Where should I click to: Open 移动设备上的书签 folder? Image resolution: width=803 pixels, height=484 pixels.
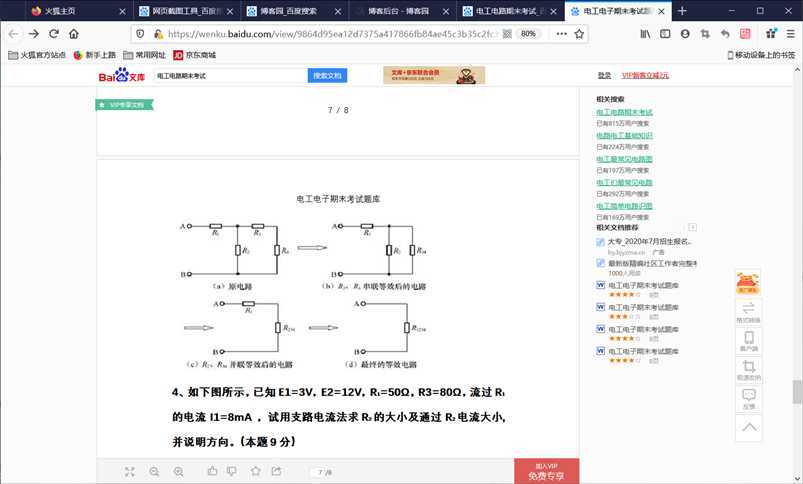point(761,55)
